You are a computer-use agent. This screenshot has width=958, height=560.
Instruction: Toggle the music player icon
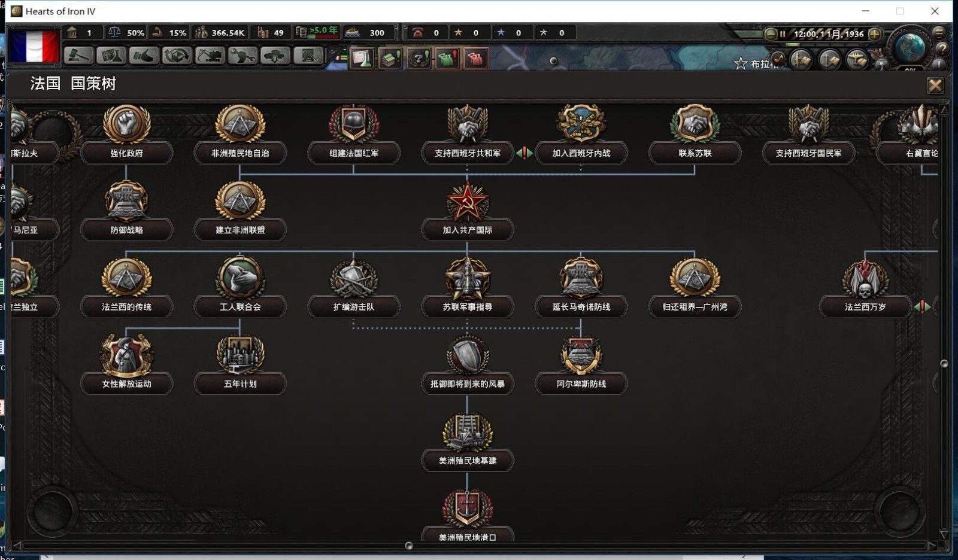tap(778, 59)
